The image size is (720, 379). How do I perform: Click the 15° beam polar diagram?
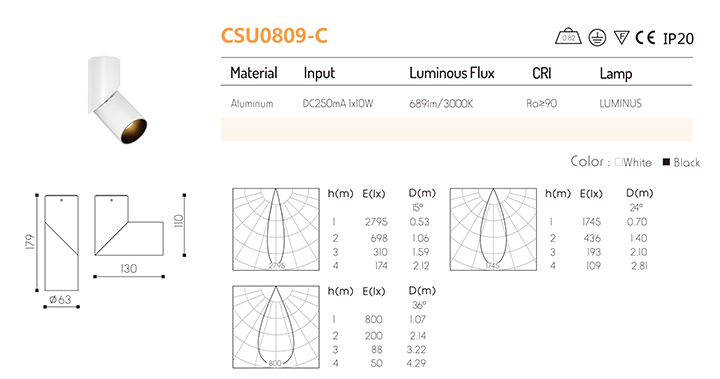(276, 229)
